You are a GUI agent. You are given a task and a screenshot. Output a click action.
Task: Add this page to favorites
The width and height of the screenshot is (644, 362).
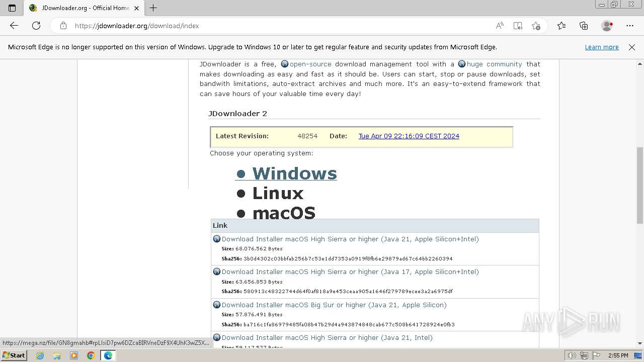(536, 26)
